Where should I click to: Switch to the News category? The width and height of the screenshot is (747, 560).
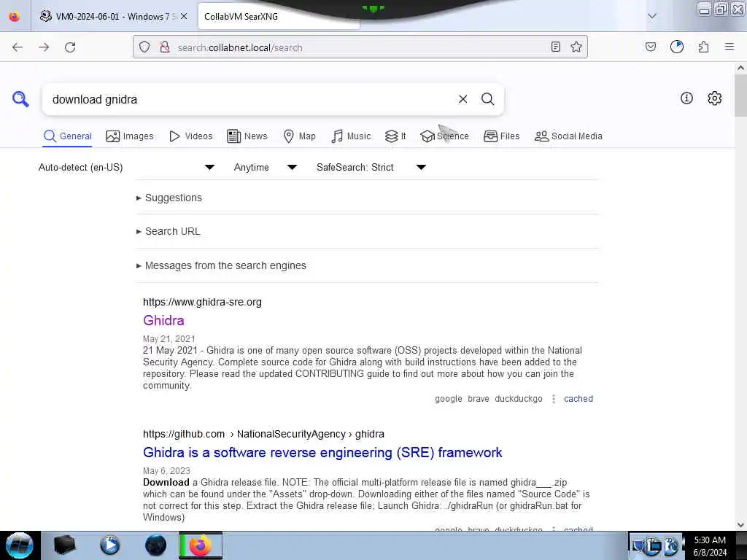point(247,136)
